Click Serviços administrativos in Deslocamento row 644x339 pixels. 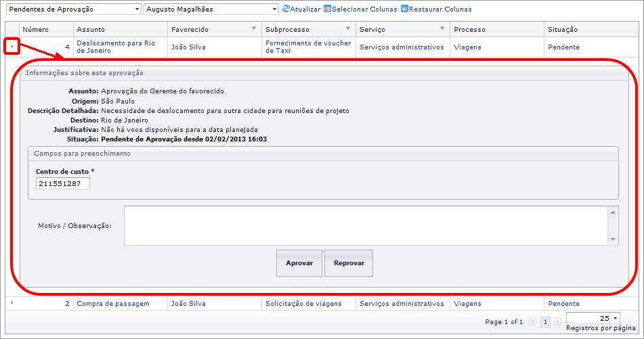click(x=402, y=47)
